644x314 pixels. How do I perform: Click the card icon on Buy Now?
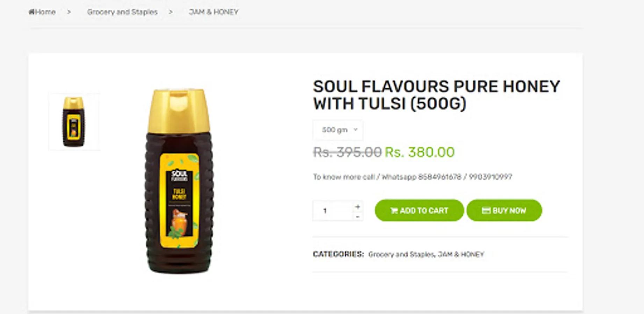pyautogui.click(x=486, y=211)
